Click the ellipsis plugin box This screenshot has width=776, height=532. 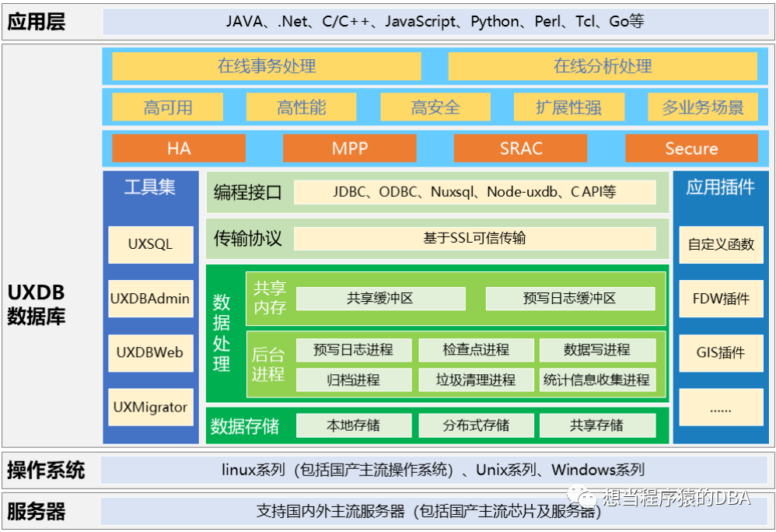tap(721, 407)
